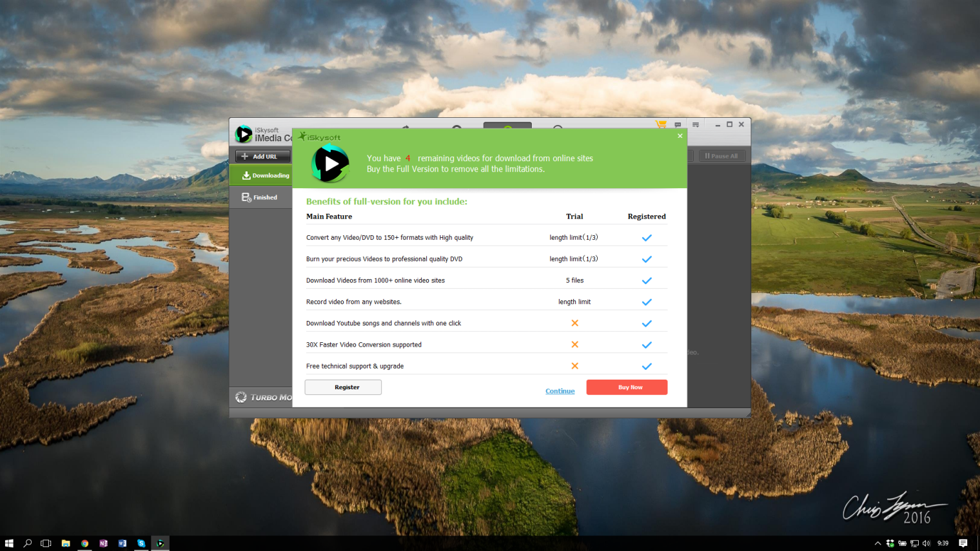Click 'Buy the Full Version to remove all the limitations.' text
The width and height of the screenshot is (980, 551).
pyautogui.click(x=456, y=169)
